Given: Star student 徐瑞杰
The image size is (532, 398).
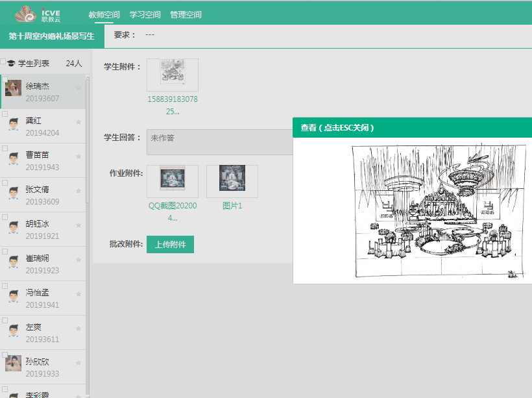Looking at the screenshot, I should click(79, 88).
